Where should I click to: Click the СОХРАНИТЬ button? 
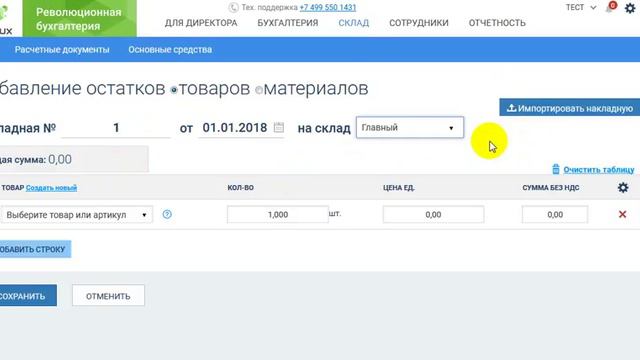[x=27, y=296]
